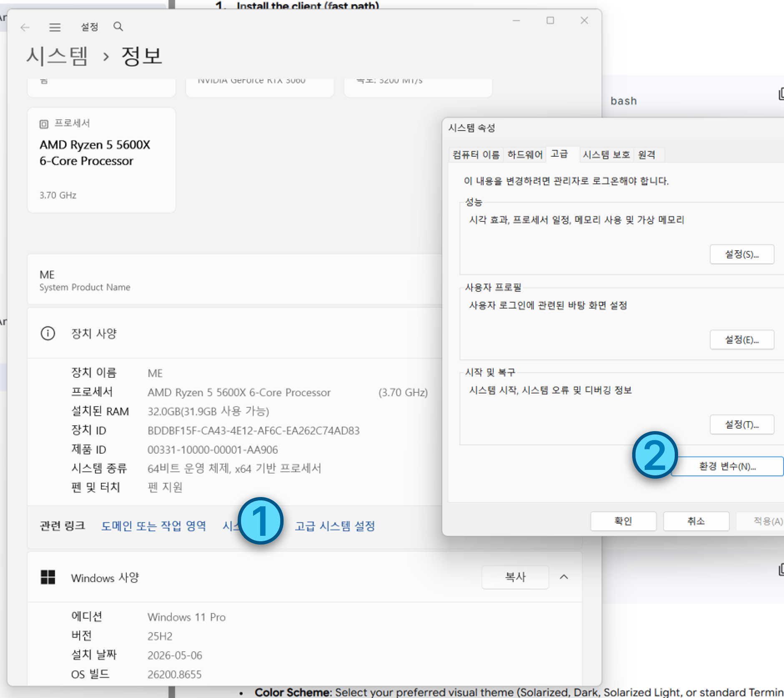Switch to the 컴퓨터 이름 tab

click(x=476, y=155)
